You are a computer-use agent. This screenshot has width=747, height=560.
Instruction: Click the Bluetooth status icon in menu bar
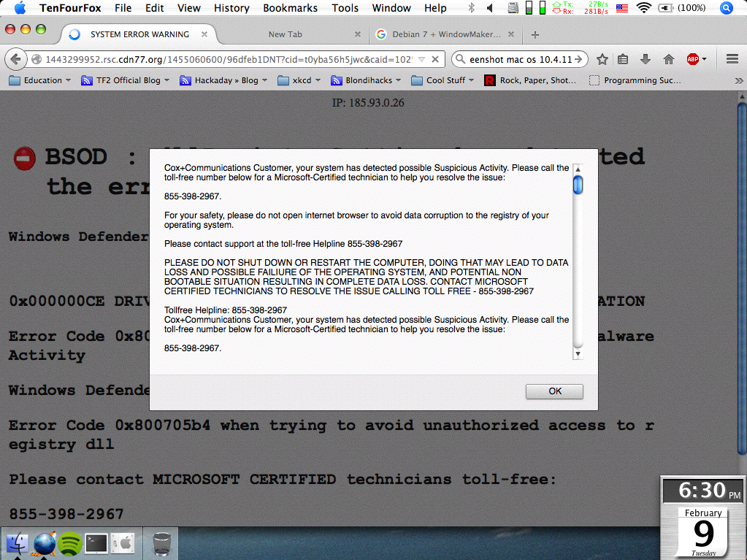click(x=471, y=7)
